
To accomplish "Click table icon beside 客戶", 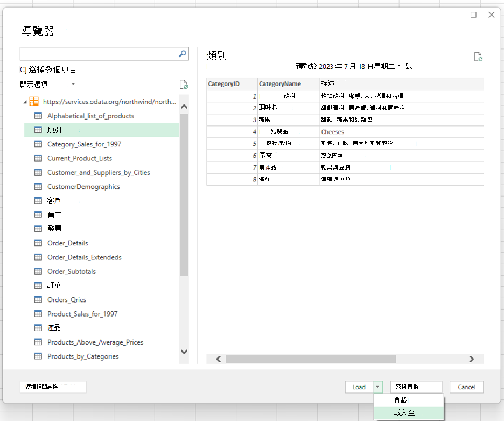I will (38, 200).
